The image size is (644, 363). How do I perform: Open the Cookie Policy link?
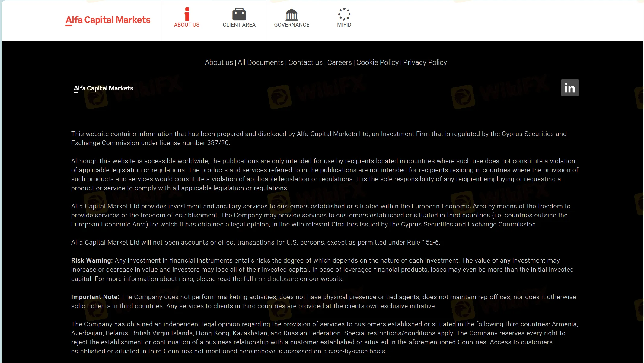[377, 62]
